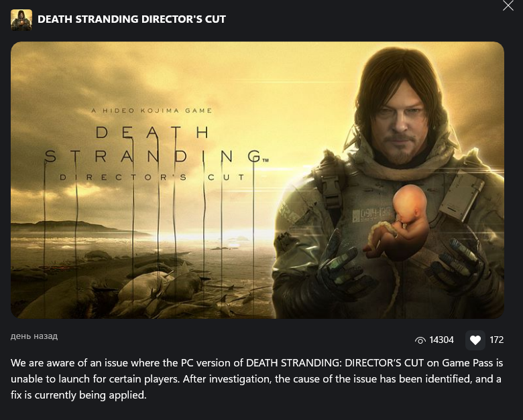
Task: Open the DEATH STRANDING DIRECTOR'S CUT header title
Action: point(131,19)
